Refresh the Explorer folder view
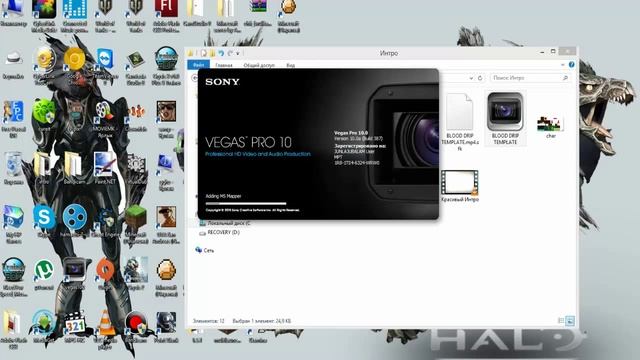Screen dimensions: 640x360 point(480,78)
